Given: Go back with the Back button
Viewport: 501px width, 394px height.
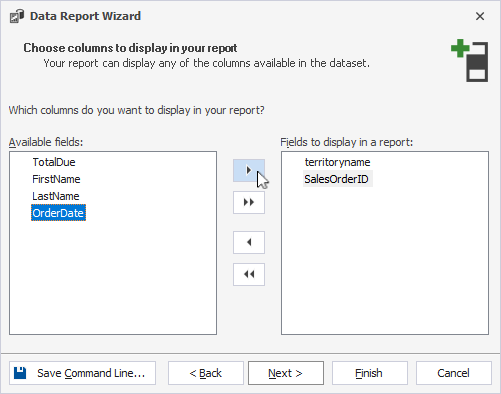Looking at the screenshot, I should [206, 373].
